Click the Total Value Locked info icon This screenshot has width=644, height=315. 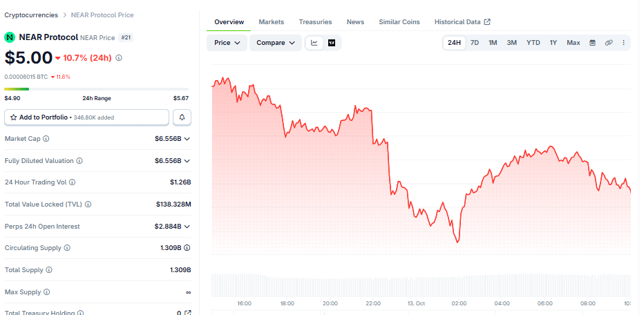88,204
